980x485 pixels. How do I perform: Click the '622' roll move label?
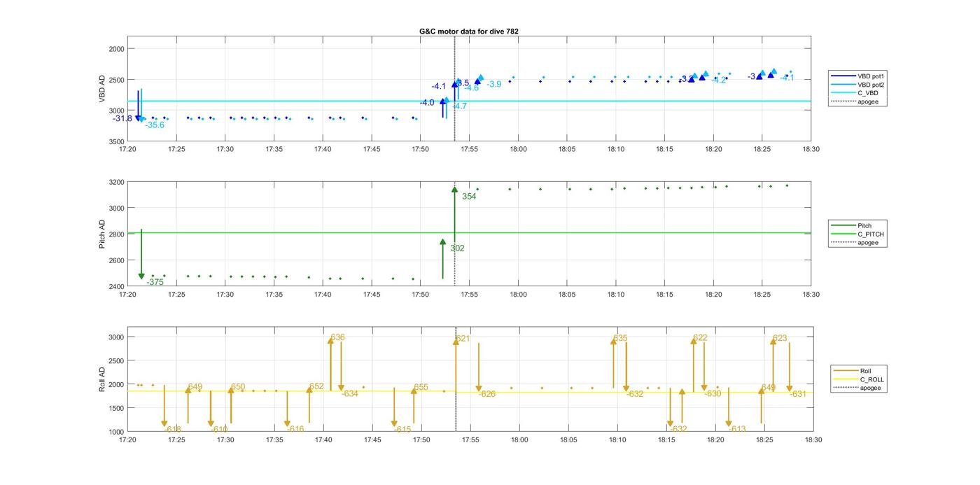tap(700, 338)
